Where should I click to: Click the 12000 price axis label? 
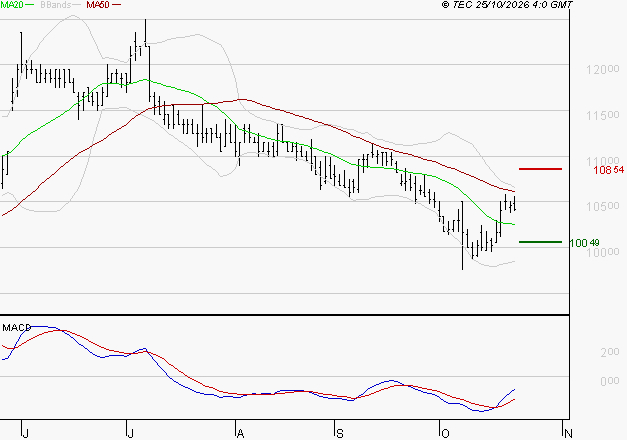603,70
